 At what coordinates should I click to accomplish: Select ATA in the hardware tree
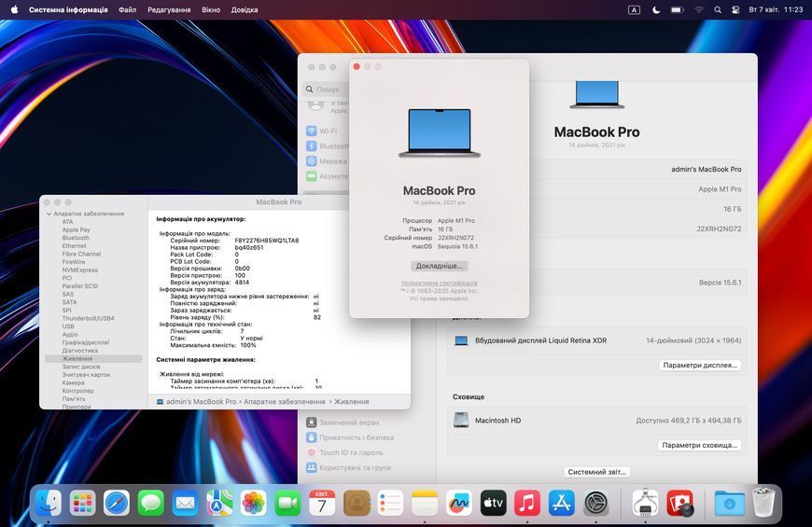point(67,222)
